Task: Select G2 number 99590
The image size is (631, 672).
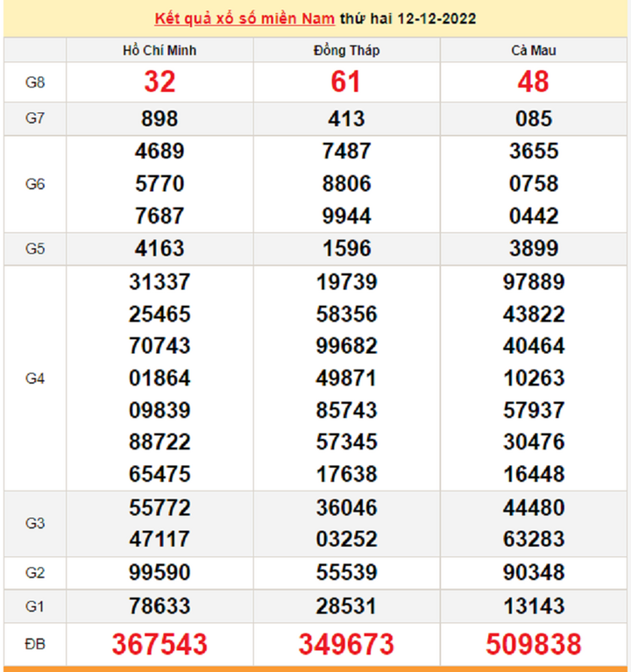Action: [x=160, y=573]
